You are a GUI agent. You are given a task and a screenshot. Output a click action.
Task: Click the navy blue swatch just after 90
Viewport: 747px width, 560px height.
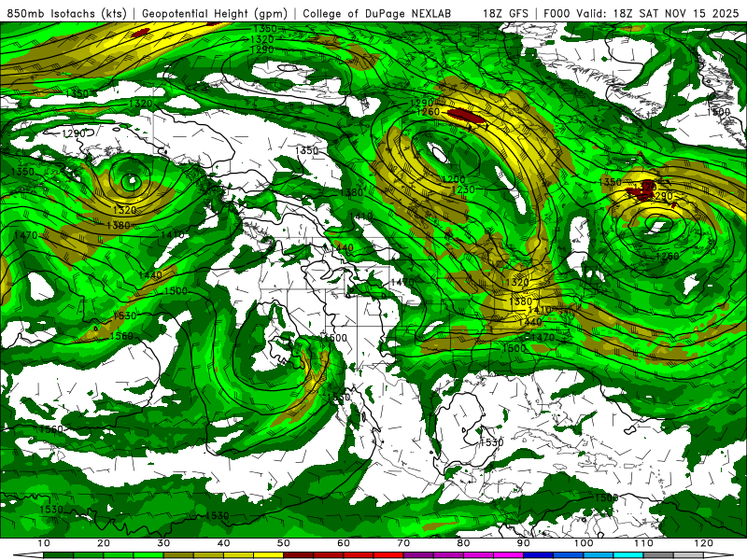[x=539, y=555]
